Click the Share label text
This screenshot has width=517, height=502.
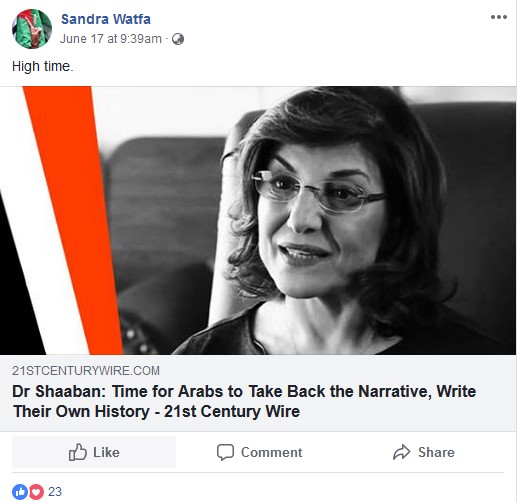[x=436, y=452]
